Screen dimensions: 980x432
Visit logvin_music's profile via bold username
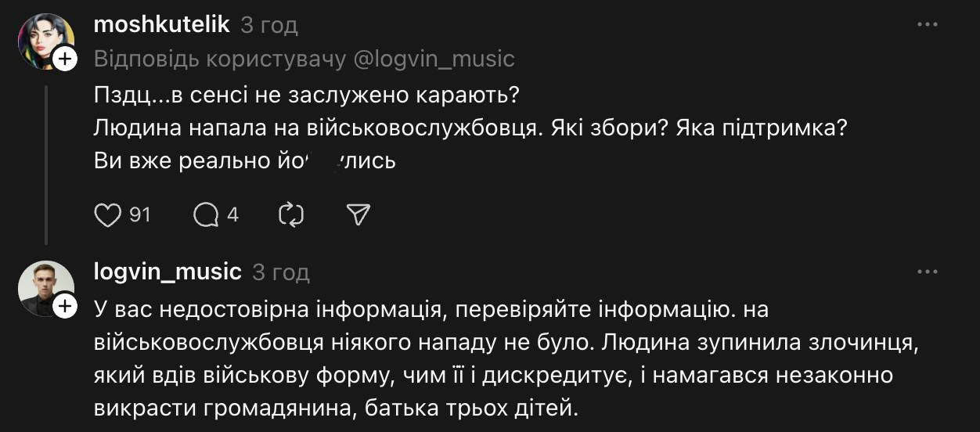[168, 272]
